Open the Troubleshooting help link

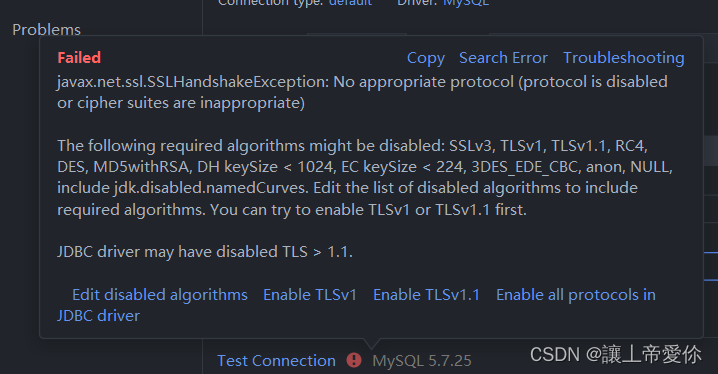[x=624, y=58]
